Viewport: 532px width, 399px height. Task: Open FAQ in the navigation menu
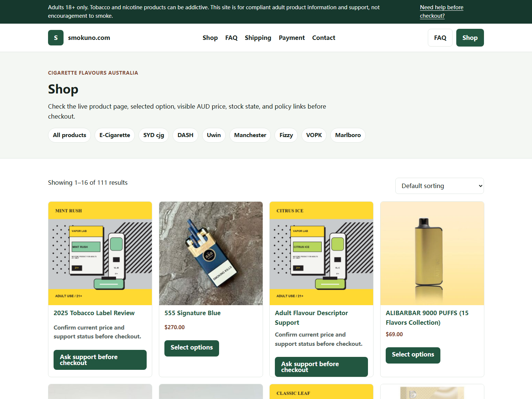pos(231,38)
